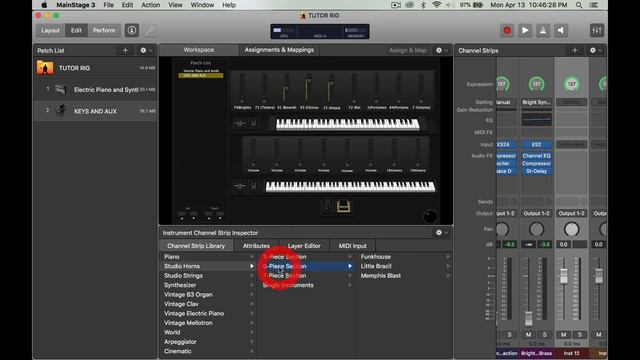
Task: Click the Play button in the toolbar
Action: (525, 31)
